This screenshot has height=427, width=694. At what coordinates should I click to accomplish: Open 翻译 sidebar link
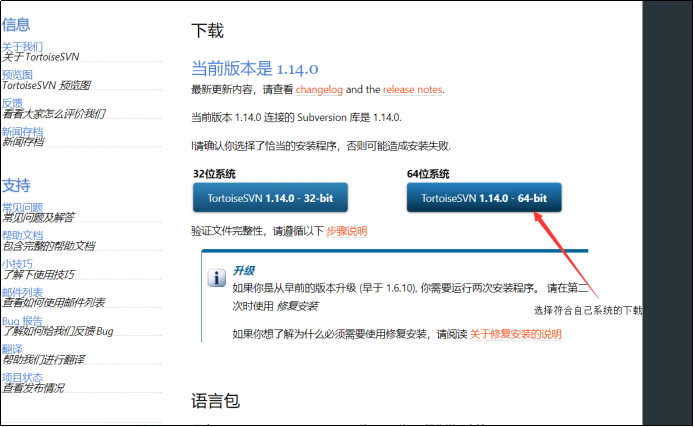[x=12, y=349]
